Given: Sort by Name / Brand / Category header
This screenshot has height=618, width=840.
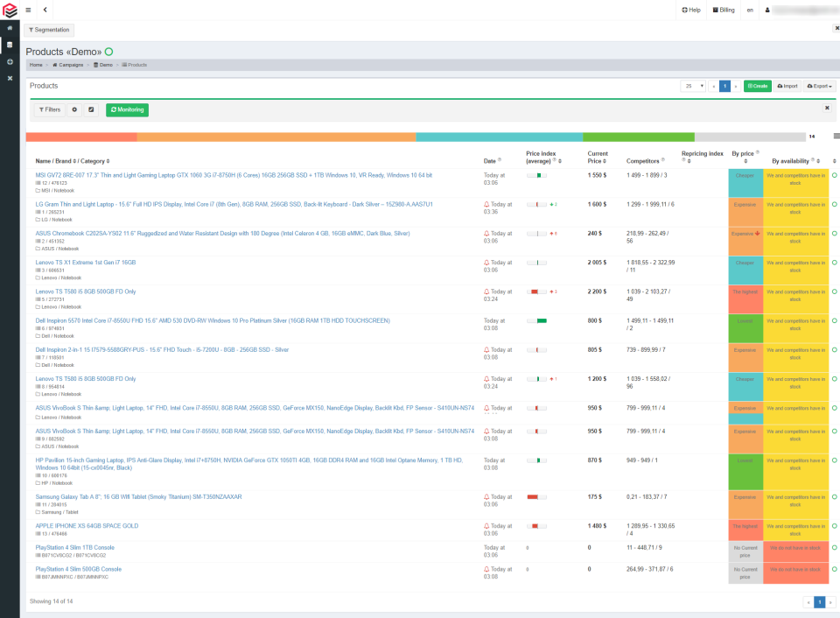Looking at the screenshot, I should (x=73, y=161).
